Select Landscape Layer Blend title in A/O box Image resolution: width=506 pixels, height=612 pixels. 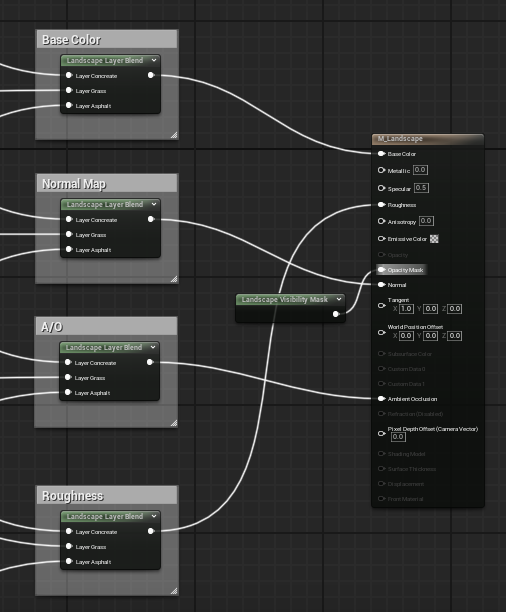tap(104, 347)
